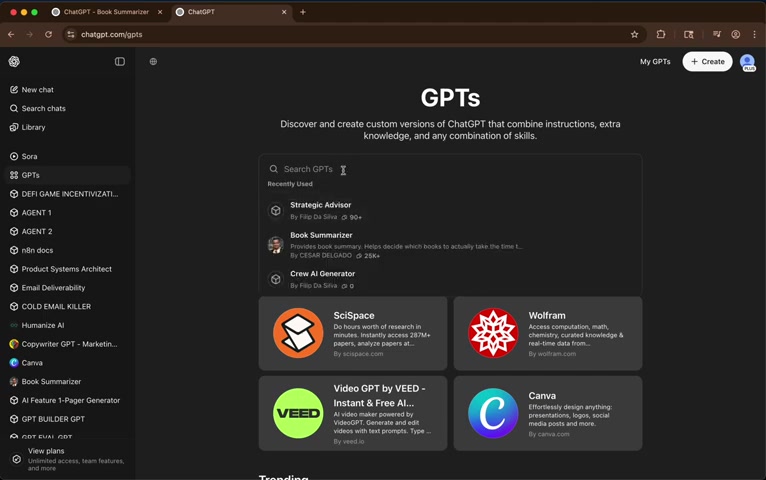
Task: Reload the page with the refresh icon
Action: pyautogui.click(x=48, y=34)
